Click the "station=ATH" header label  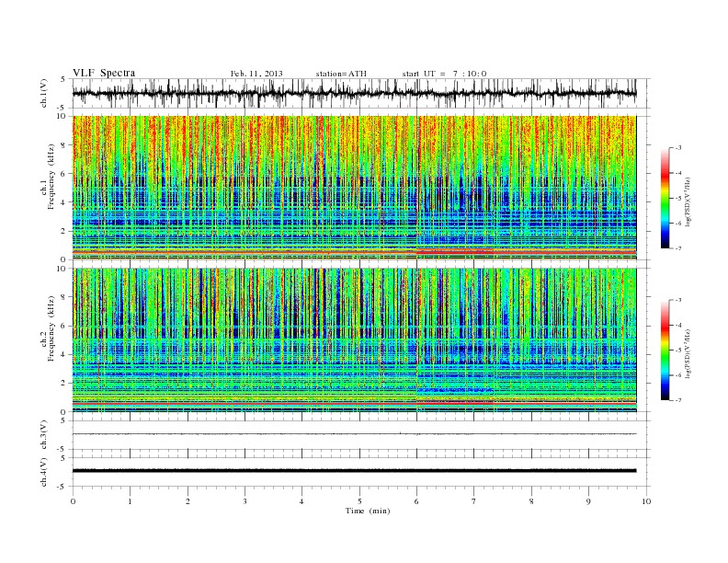(341, 74)
